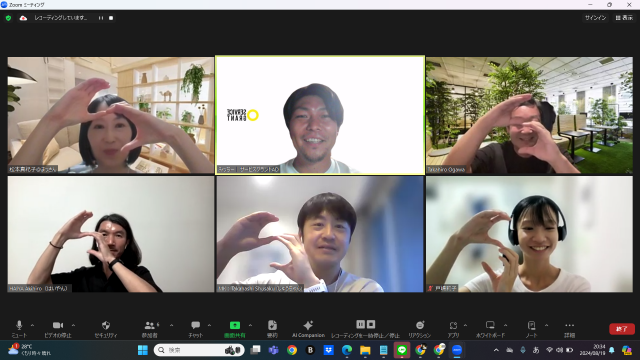Image resolution: width=640 pixels, height=360 pixels.
Task: Select the long-haired man's video tile
Action: (111, 234)
